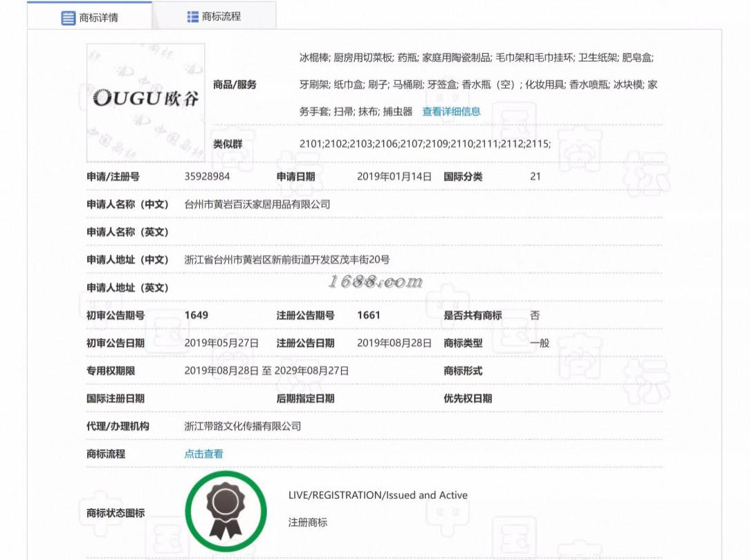
Task: Click the 代理/办理机构 label
Action: pos(118,426)
